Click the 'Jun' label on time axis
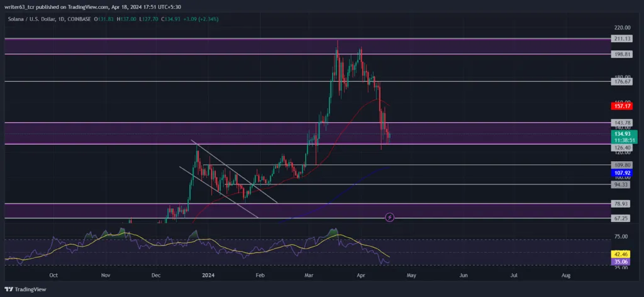This screenshot has width=644, height=297. click(x=464, y=276)
